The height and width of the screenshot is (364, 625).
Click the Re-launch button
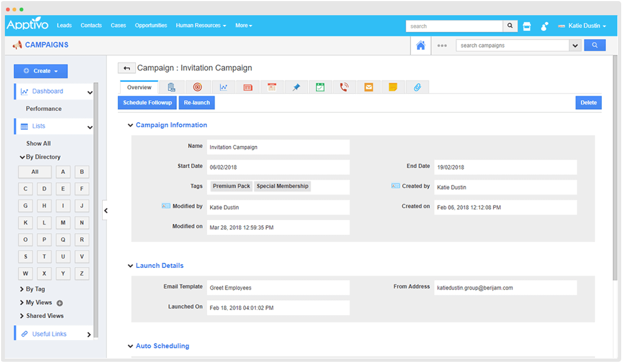(197, 103)
